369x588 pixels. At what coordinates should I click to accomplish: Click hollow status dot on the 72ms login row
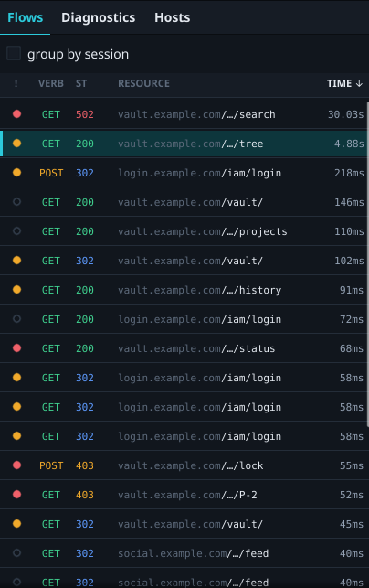click(16, 319)
